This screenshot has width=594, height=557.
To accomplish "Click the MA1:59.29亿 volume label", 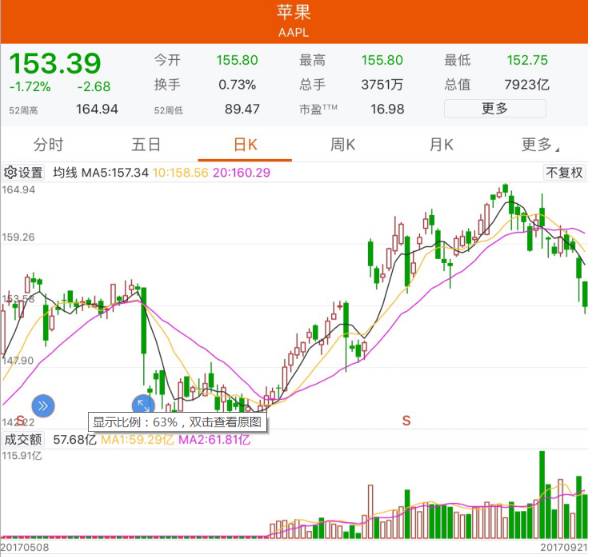I will (137, 440).
